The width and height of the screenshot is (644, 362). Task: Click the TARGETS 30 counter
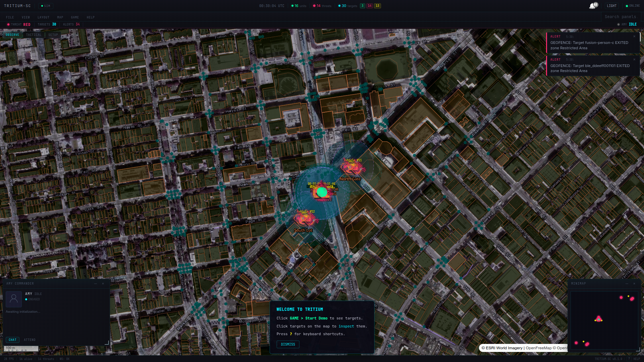coord(47,24)
